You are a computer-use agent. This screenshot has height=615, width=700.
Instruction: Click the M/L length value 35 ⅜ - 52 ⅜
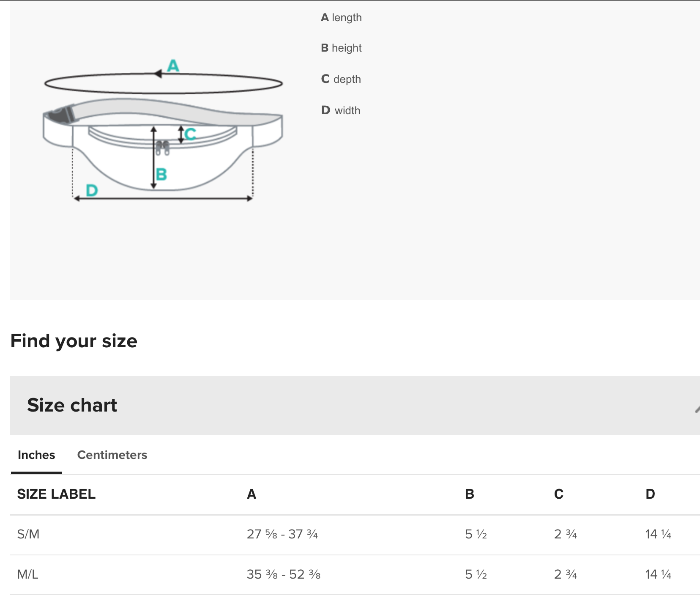(284, 574)
